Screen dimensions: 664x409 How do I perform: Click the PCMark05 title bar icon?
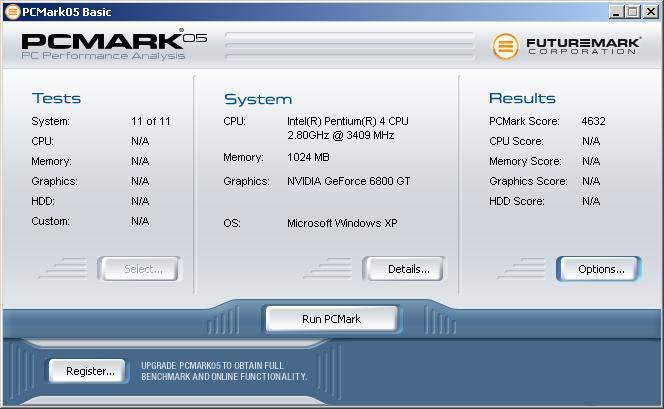point(12,11)
